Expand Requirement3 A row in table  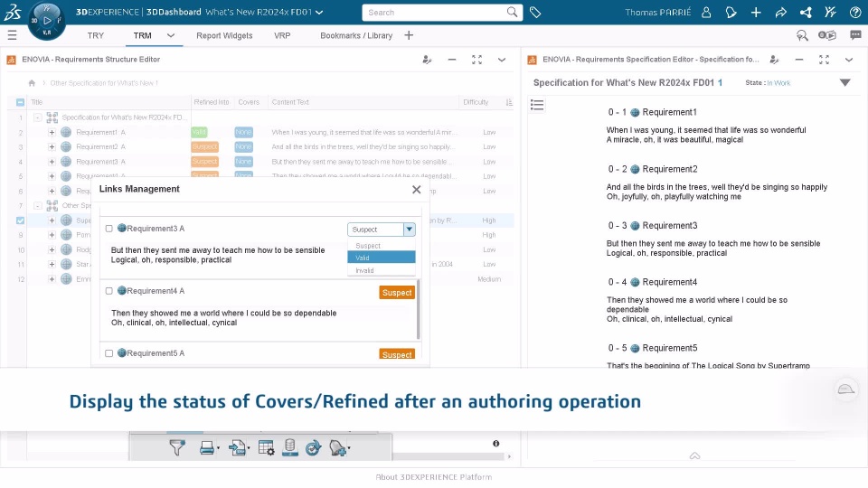click(52, 162)
